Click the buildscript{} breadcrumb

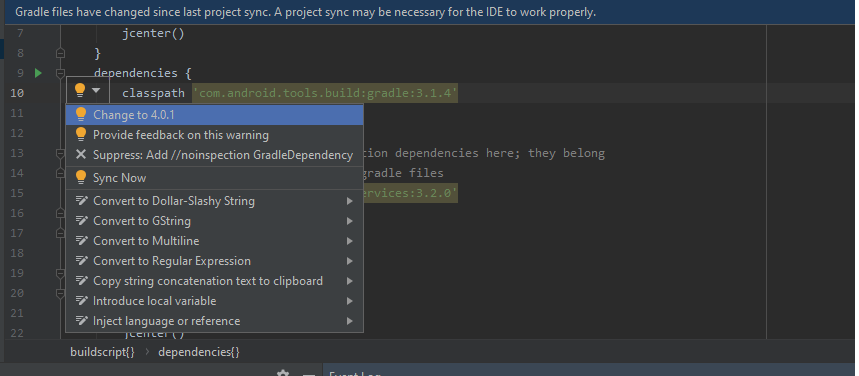pos(102,352)
